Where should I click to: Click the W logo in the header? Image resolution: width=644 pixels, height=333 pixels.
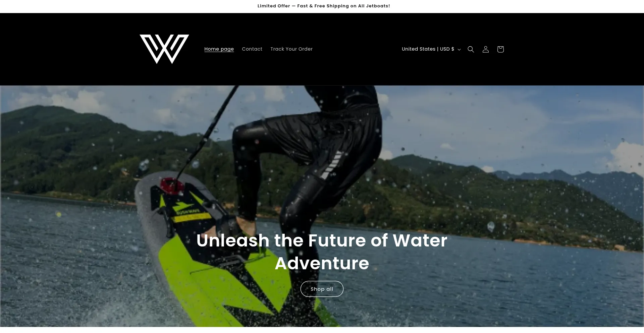pyautogui.click(x=164, y=49)
